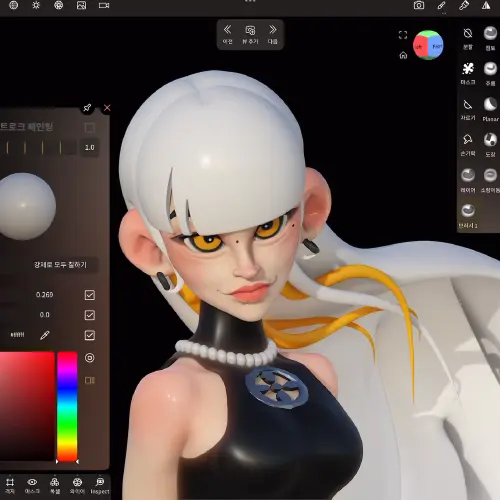The image size is (500, 500).
Task: Select the 레이어 (Layer) brush
Action: pos(468,180)
